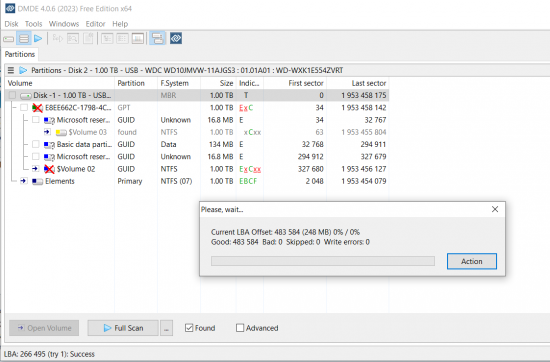Close the Please, wait... dialog

[x=495, y=209]
